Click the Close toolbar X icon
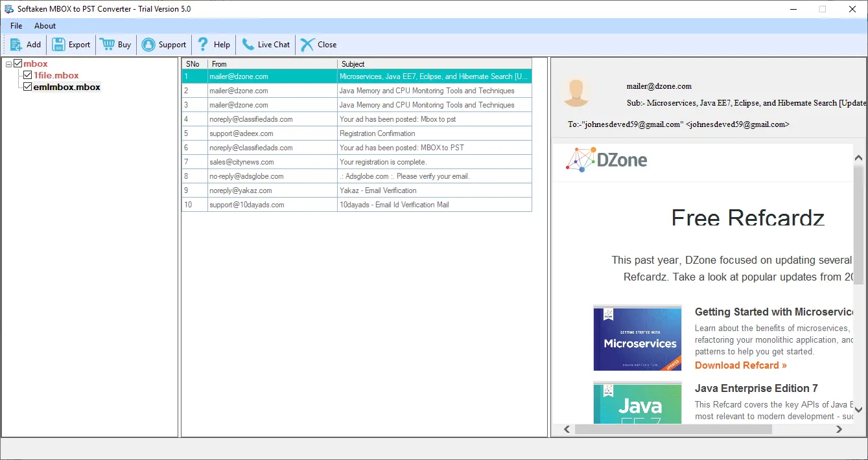Image resolution: width=868 pixels, height=460 pixels. point(307,45)
